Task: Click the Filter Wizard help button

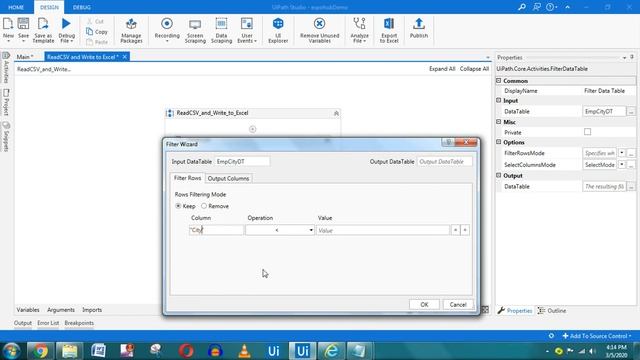Action: (448, 142)
